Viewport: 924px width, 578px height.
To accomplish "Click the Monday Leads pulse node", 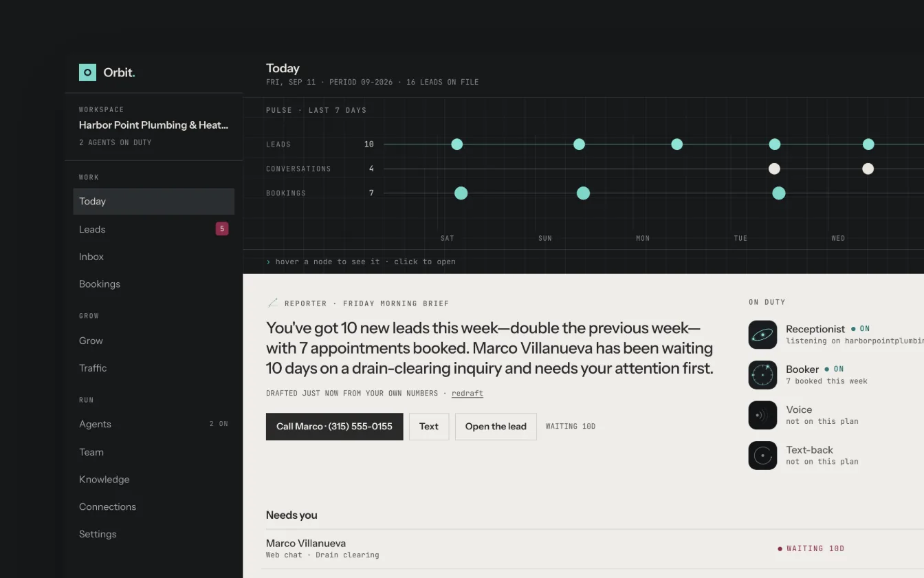I will (677, 144).
